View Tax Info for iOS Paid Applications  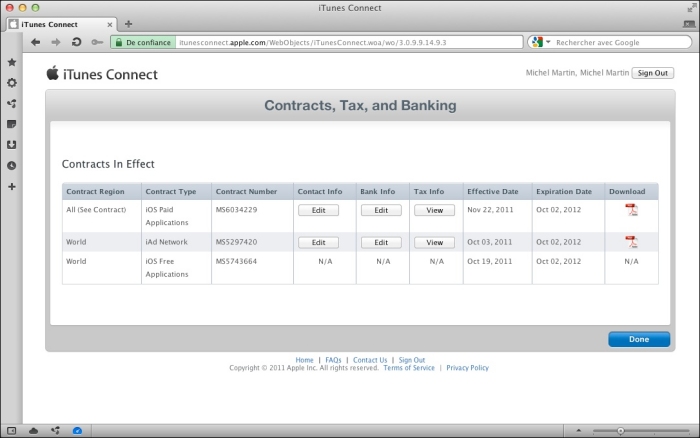pyautogui.click(x=434, y=210)
